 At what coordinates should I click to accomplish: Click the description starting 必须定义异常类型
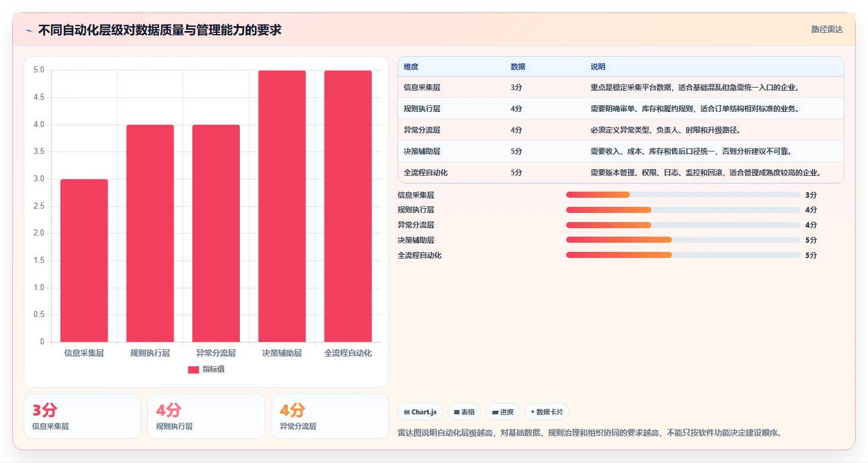665,130
